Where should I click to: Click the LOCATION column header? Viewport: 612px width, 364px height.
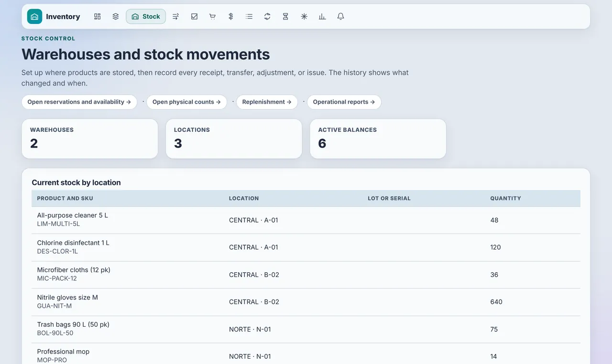pos(244,198)
